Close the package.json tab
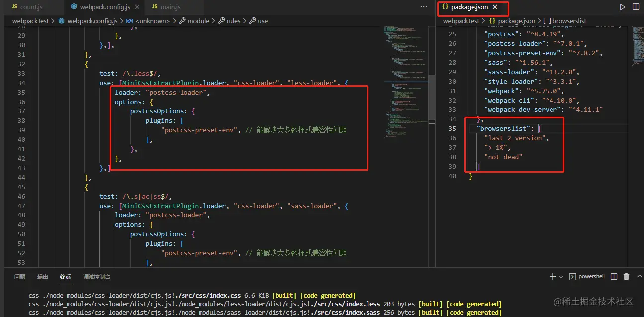 (495, 7)
